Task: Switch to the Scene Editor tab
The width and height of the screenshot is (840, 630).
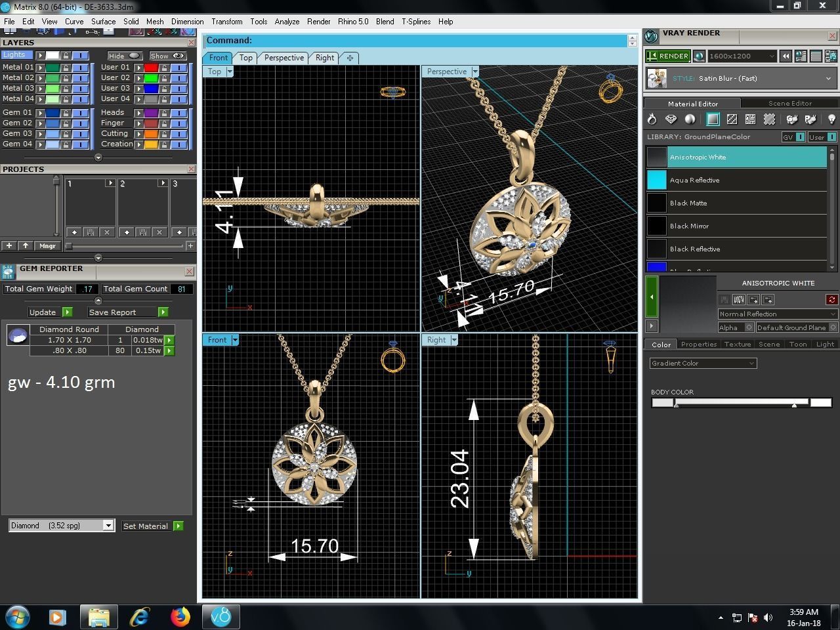Action: click(789, 104)
